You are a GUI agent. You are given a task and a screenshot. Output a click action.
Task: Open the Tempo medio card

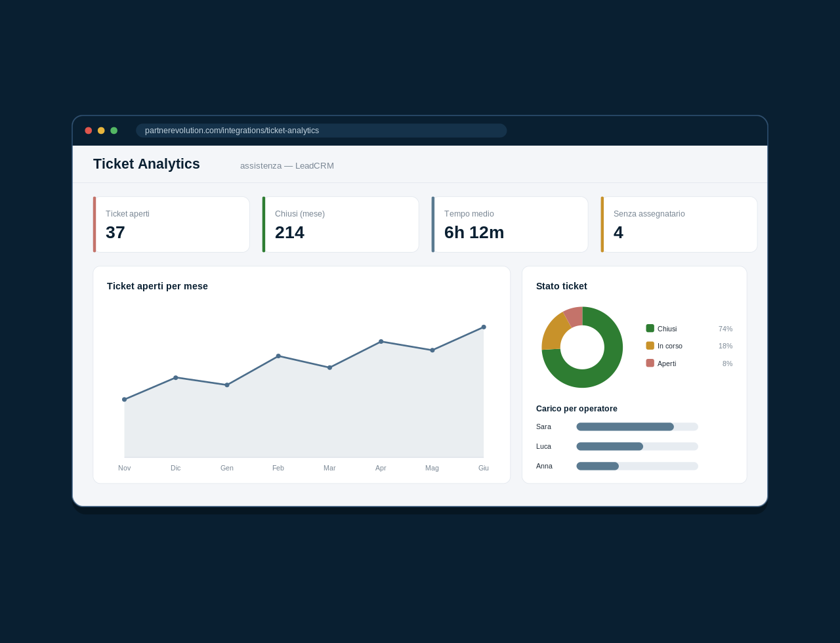[x=510, y=224]
